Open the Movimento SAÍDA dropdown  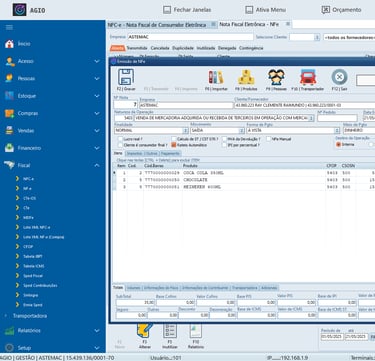pyautogui.click(x=241, y=130)
